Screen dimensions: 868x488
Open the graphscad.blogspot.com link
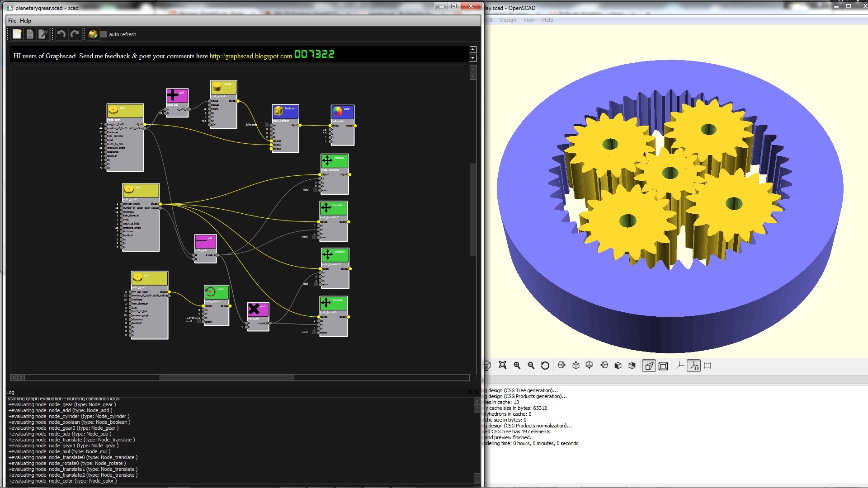click(x=251, y=56)
